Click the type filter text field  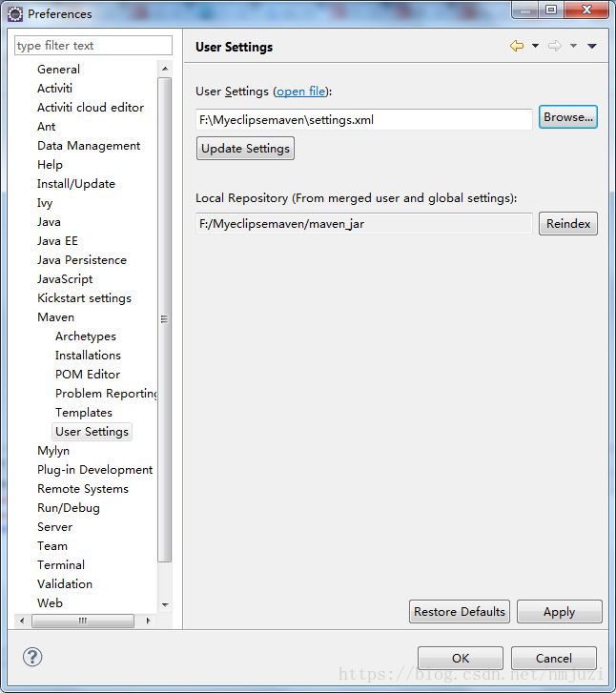(x=93, y=46)
